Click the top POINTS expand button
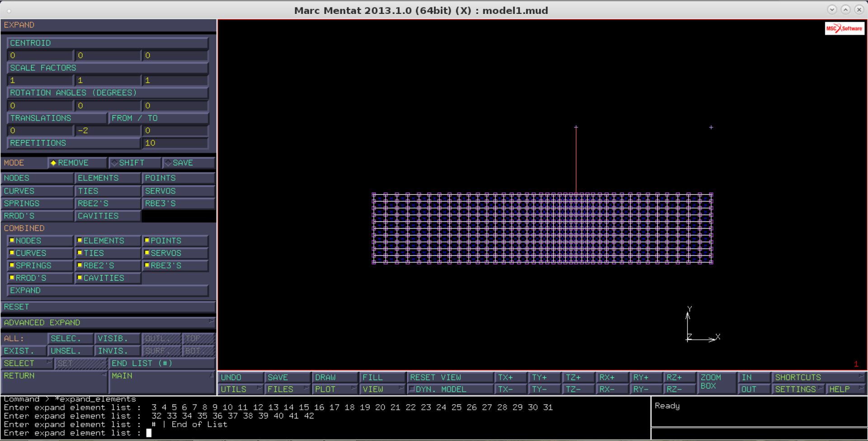This screenshot has height=441, width=868. tap(179, 178)
